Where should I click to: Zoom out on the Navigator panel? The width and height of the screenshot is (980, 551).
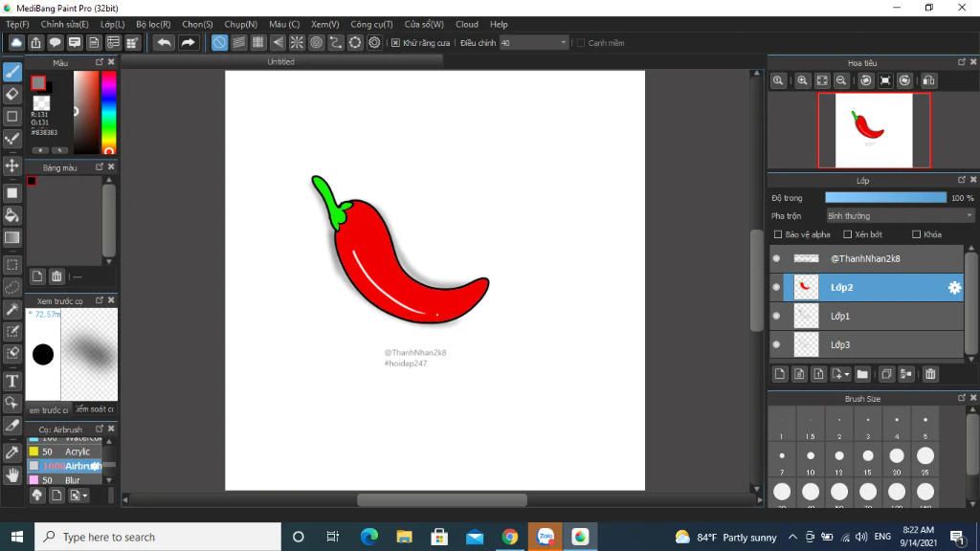click(x=841, y=80)
